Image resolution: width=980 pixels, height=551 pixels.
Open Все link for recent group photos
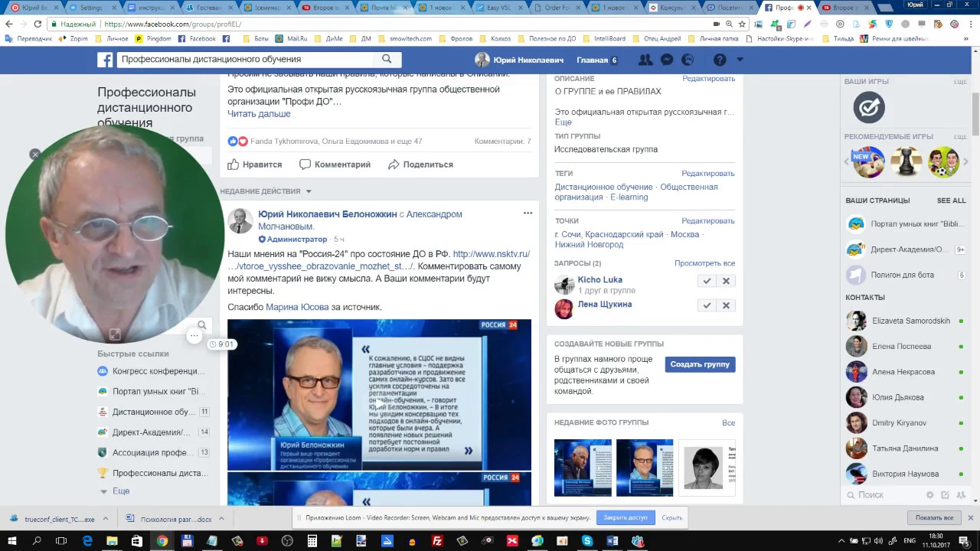[728, 422]
